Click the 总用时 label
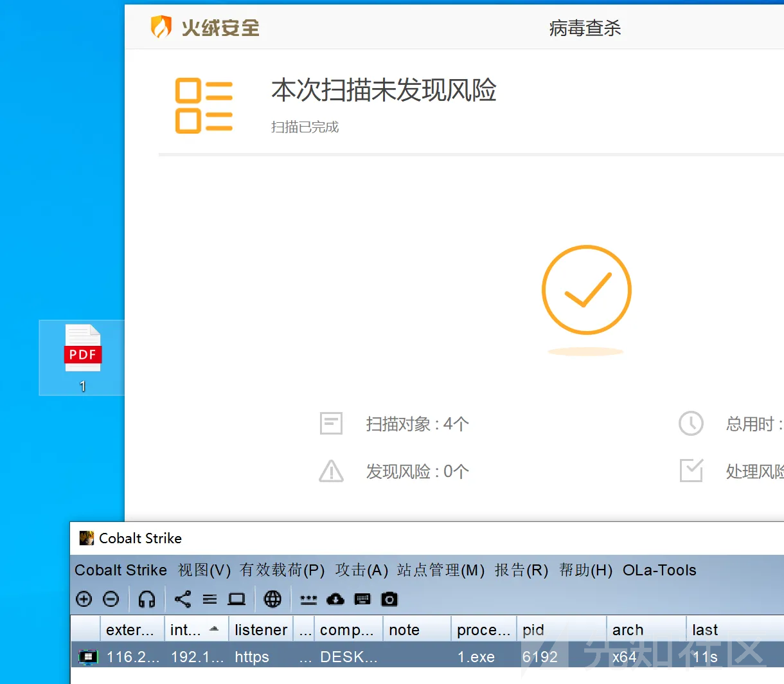This screenshot has height=684, width=784. (x=754, y=424)
